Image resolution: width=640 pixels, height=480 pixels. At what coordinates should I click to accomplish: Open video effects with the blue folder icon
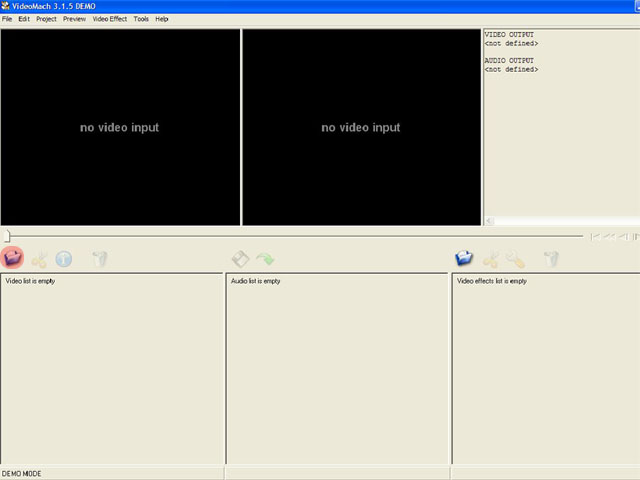[464, 258]
